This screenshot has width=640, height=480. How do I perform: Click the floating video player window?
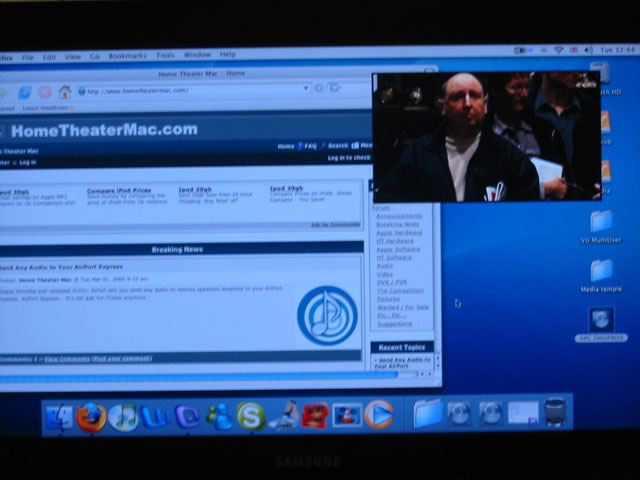click(x=487, y=136)
